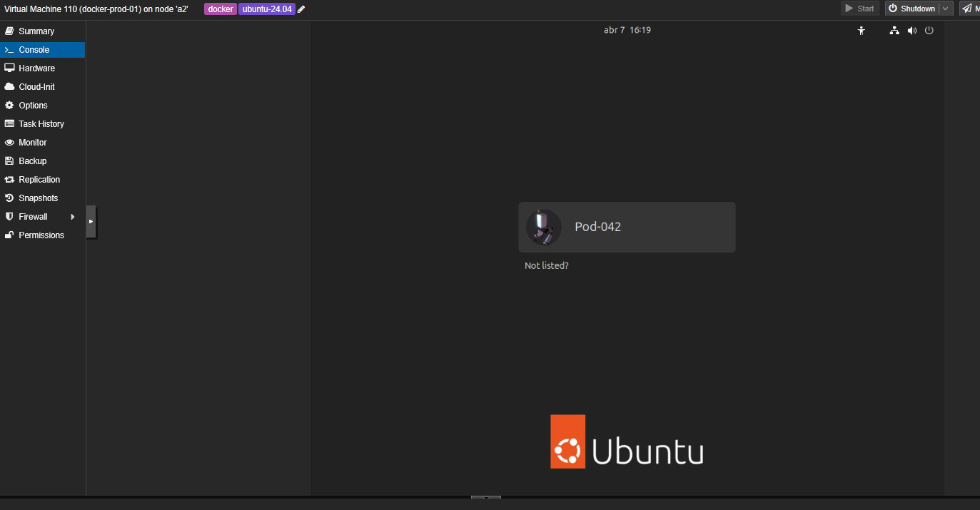Open the Hardware section
This screenshot has width=980, height=510.
(x=36, y=68)
